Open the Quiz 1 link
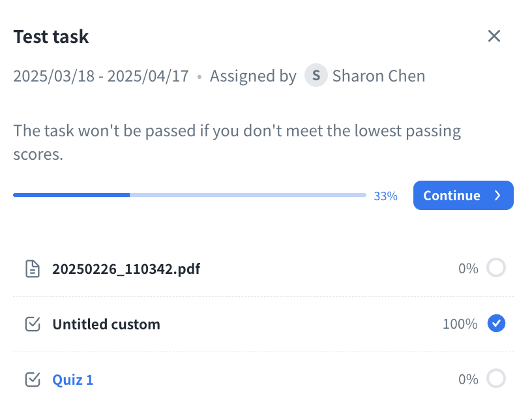532x420 pixels. coord(73,380)
